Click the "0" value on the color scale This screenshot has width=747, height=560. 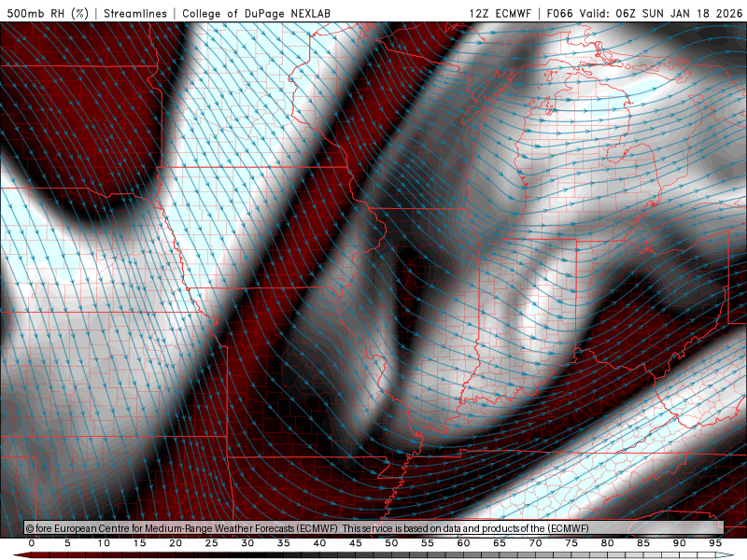32,543
